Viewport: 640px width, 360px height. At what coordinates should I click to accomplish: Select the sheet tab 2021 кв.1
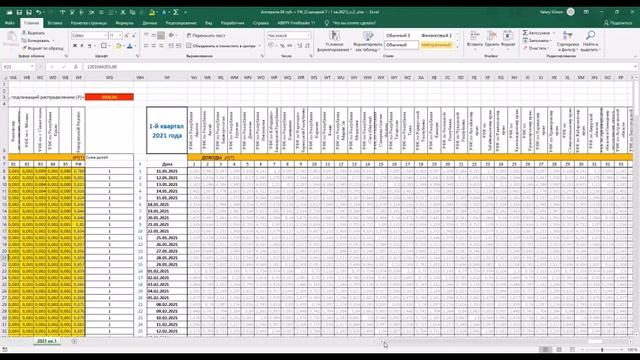[47, 341]
